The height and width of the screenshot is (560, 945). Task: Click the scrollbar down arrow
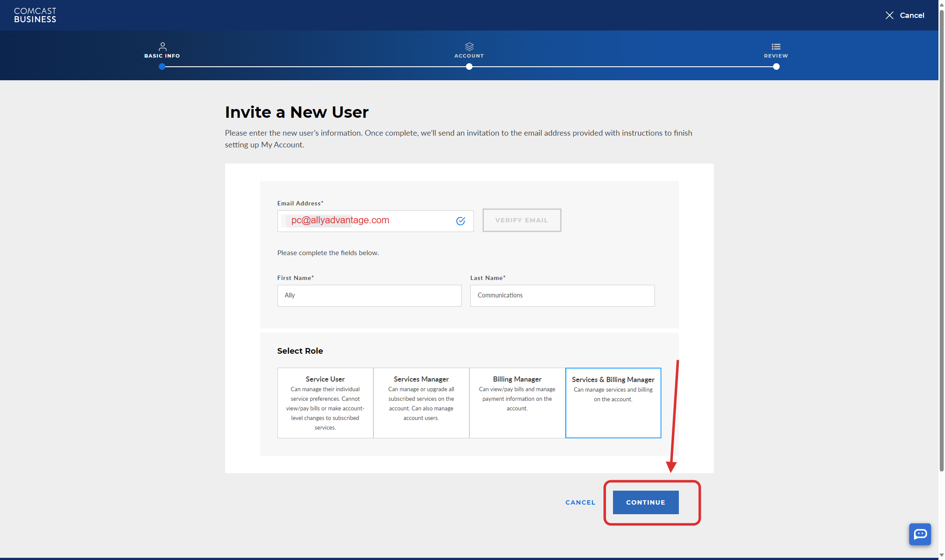coord(942,555)
